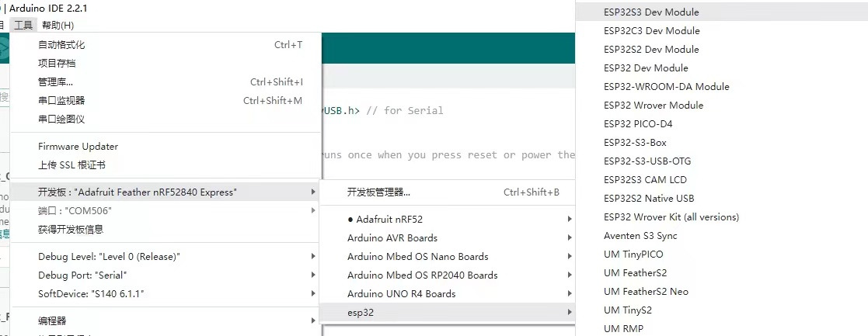
Task: Select ESP32S3 Dev Module board
Action: click(x=722, y=12)
